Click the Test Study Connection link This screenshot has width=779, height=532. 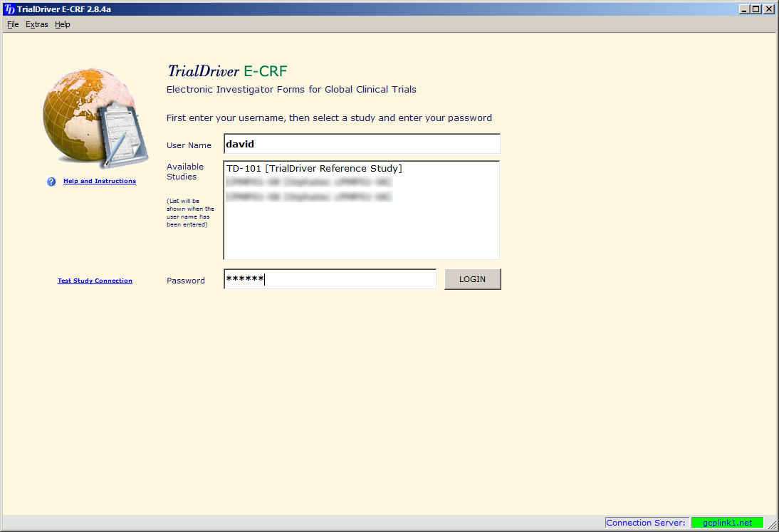tap(95, 281)
